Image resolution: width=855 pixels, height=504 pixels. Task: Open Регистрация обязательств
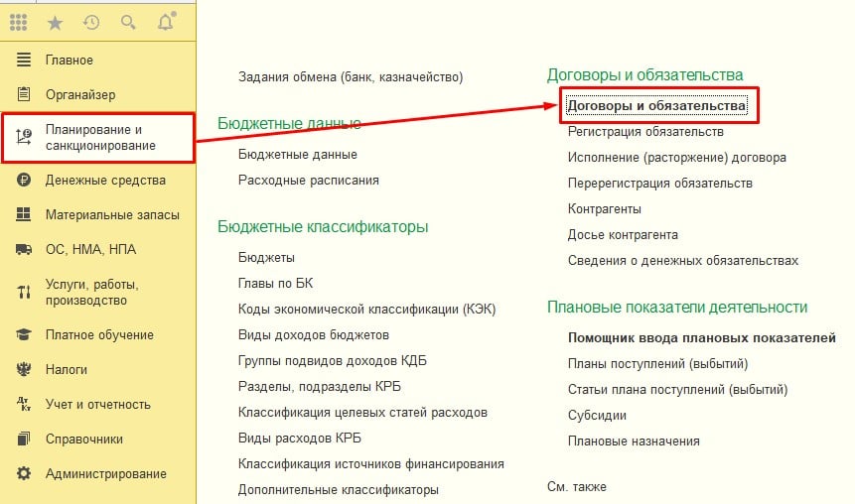644,131
